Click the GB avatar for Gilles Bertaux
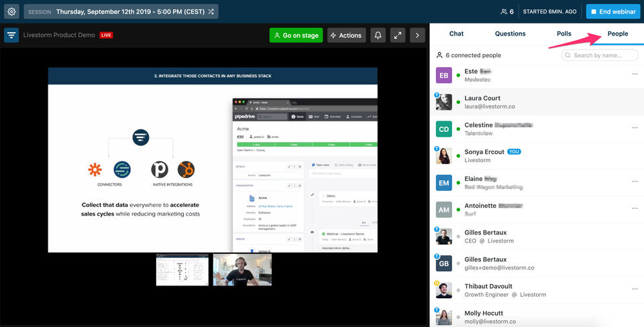 tap(444, 263)
